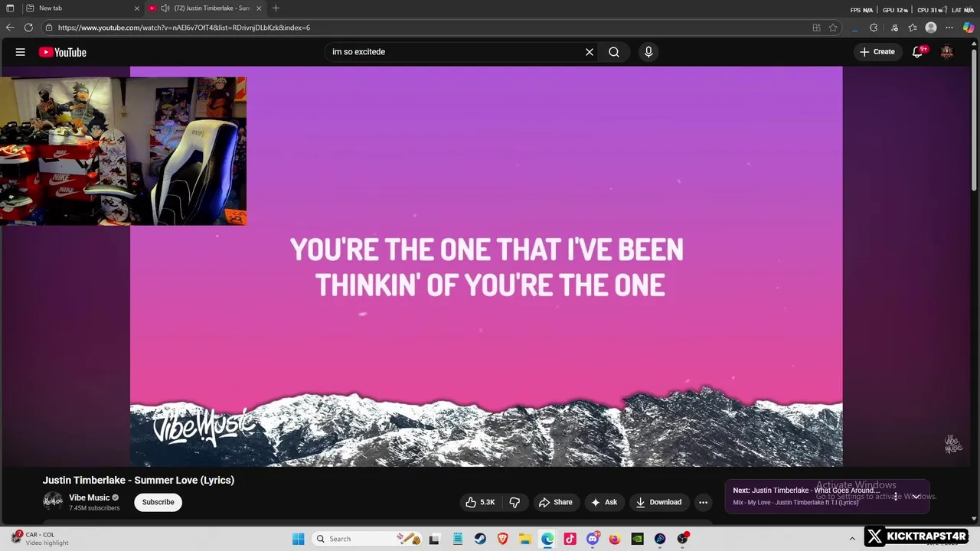Open the NVIDIA app from taskbar
Viewport: 980px width, 551px height.
pos(637,539)
